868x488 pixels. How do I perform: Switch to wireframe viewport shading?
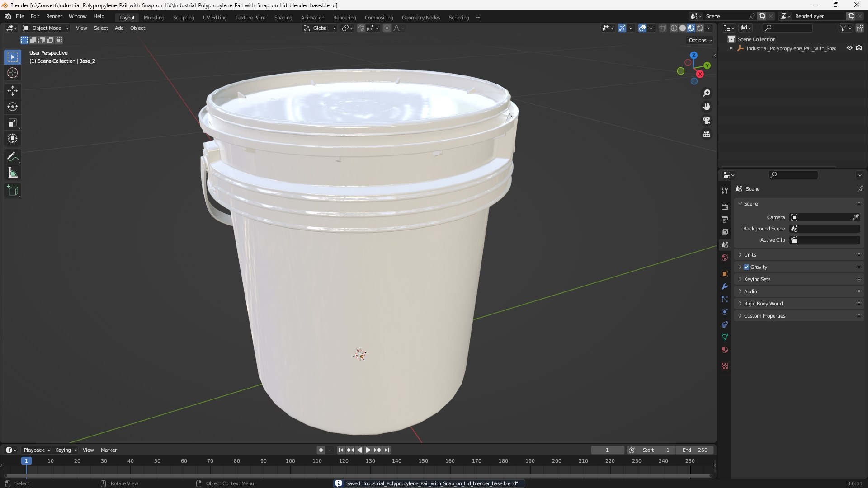coord(674,28)
